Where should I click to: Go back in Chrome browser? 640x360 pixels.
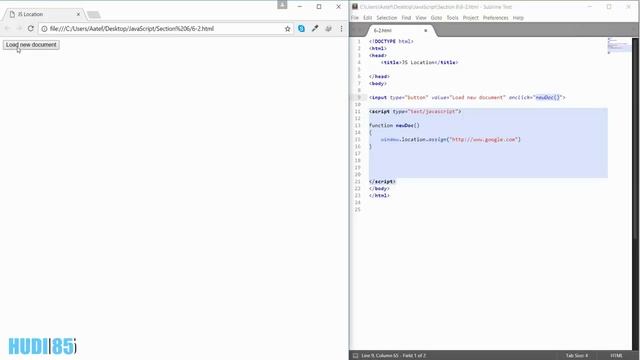tap(7, 29)
